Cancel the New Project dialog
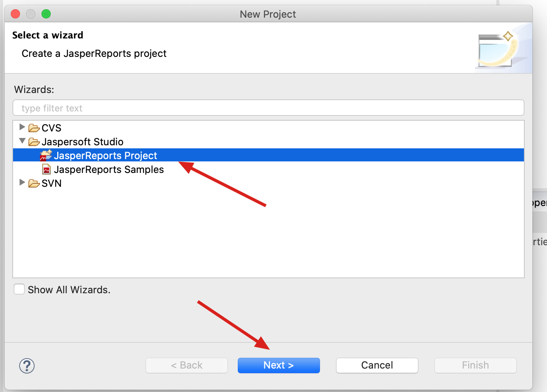 coord(376,365)
